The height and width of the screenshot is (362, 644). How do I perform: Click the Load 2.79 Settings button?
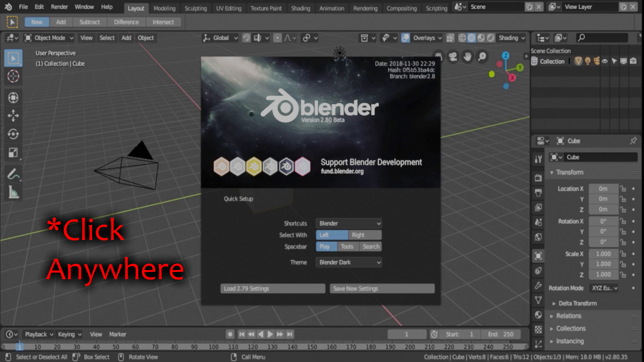click(272, 288)
